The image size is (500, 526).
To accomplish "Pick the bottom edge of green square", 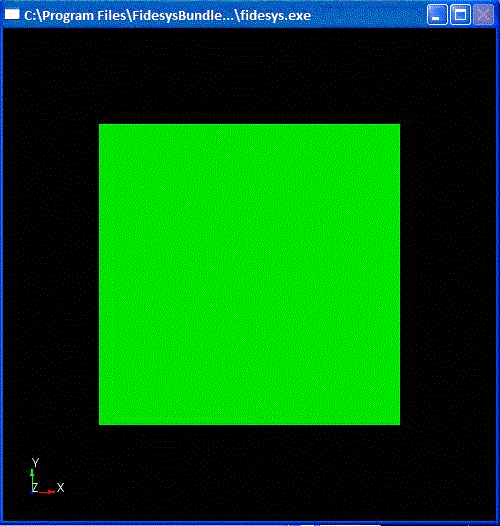I will [x=249, y=424].
